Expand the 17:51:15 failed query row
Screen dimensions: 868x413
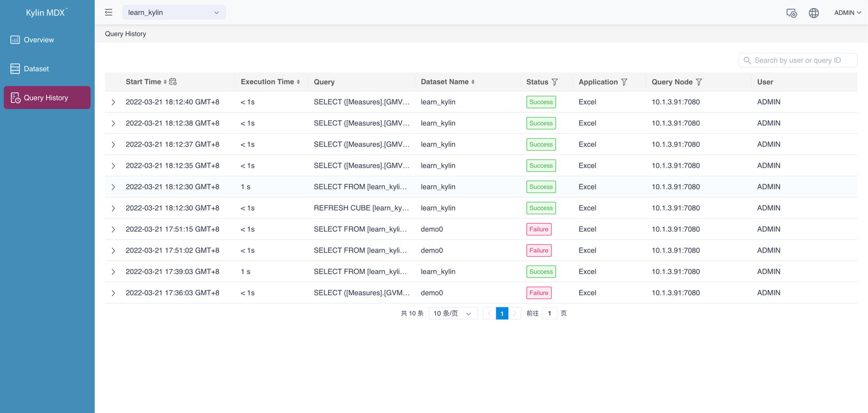(113, 230)
